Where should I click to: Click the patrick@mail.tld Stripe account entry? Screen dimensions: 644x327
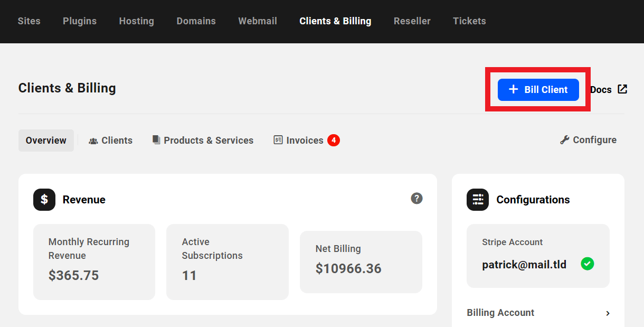point(524,264)
